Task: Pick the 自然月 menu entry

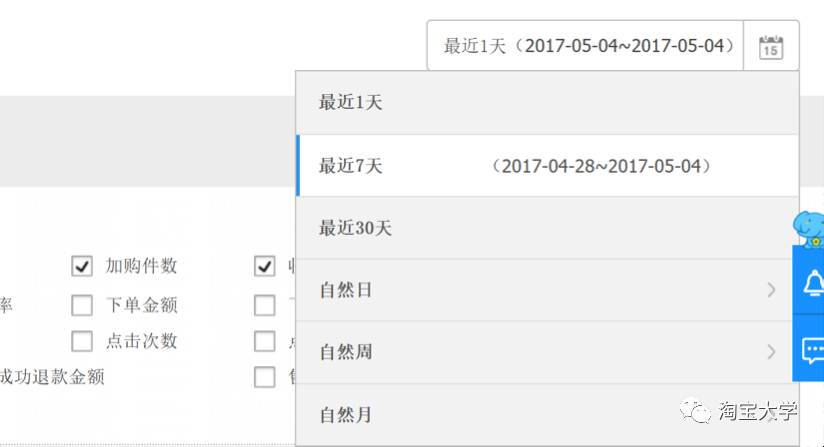Action: [547, 415]
